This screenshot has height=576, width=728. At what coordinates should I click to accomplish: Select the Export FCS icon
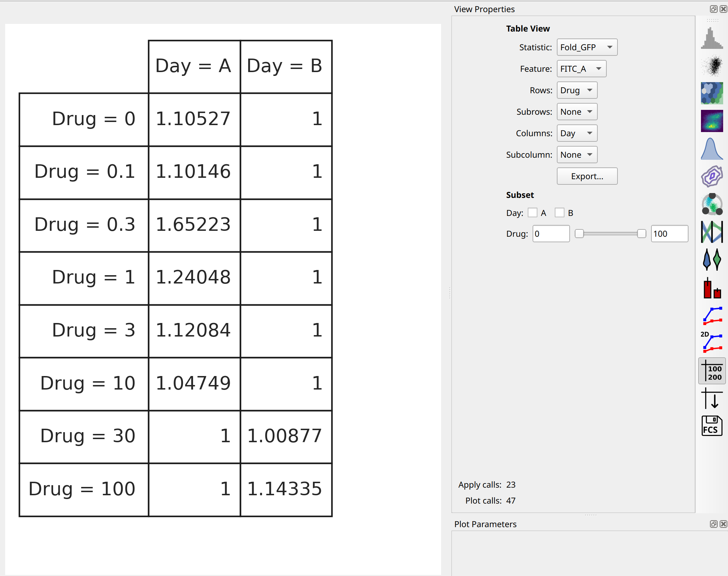pos(712,426)
